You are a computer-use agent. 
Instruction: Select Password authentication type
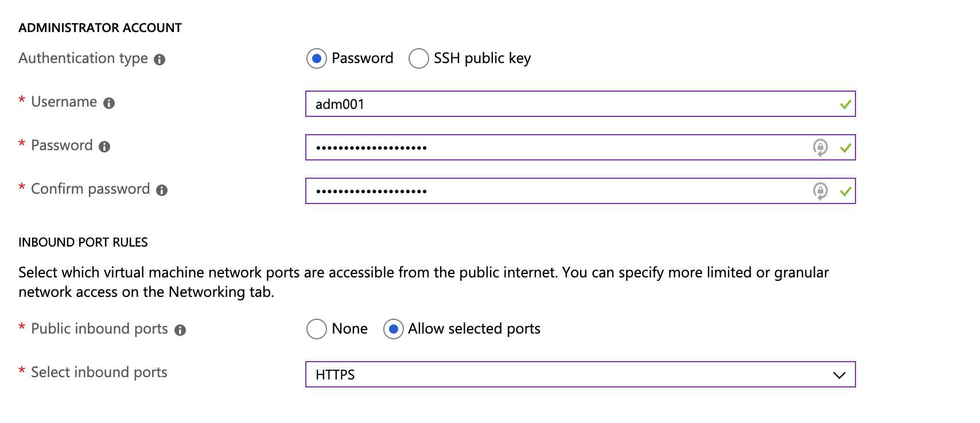point(316,58)
